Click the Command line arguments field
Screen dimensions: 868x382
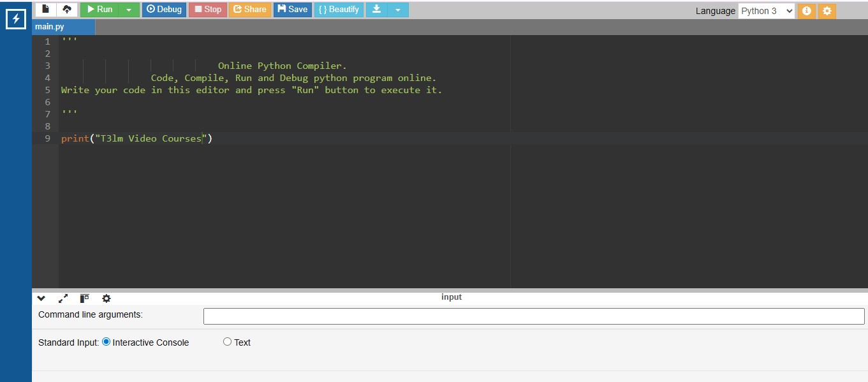point(533,316)
